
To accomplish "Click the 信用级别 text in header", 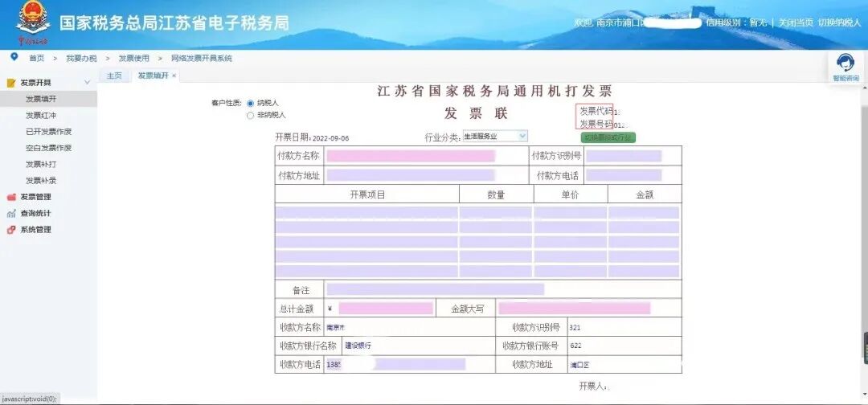I will pos(737,22).
